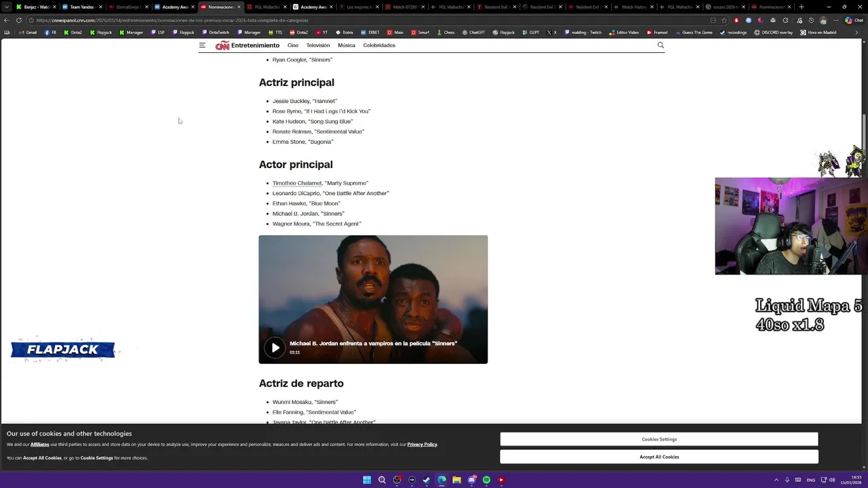Click the text Jessie Buckley, "Hamnet"
The height and width of the screenshot is (488, 868).
tap(304, 101)
